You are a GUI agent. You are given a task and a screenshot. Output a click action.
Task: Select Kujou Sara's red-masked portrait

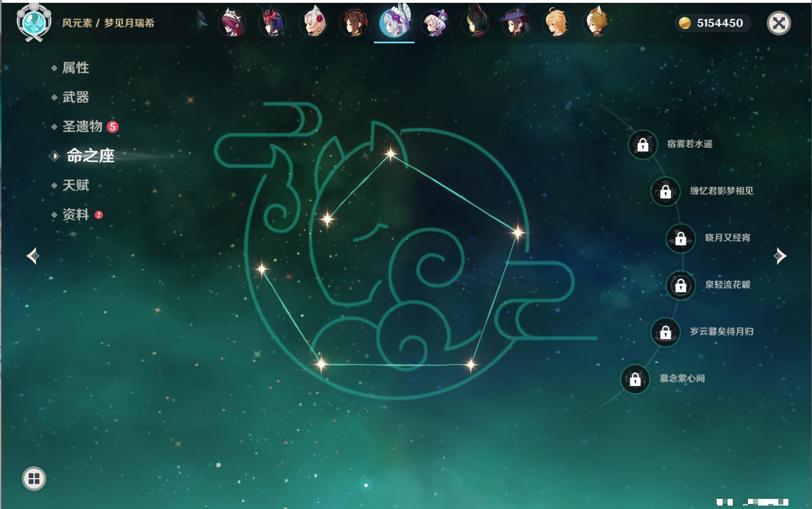tap(273, 23)
